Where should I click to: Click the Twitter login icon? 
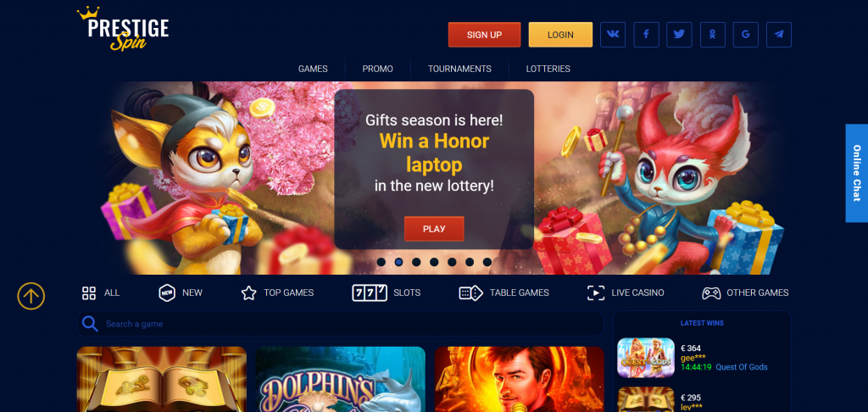pyautogui.click(x=679, y=34)
